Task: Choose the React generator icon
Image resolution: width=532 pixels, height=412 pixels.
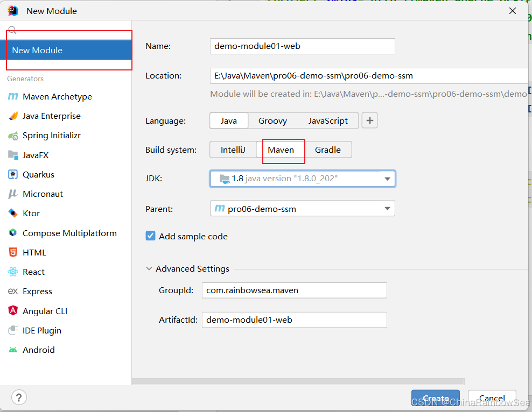Action: tap(13, 272)
